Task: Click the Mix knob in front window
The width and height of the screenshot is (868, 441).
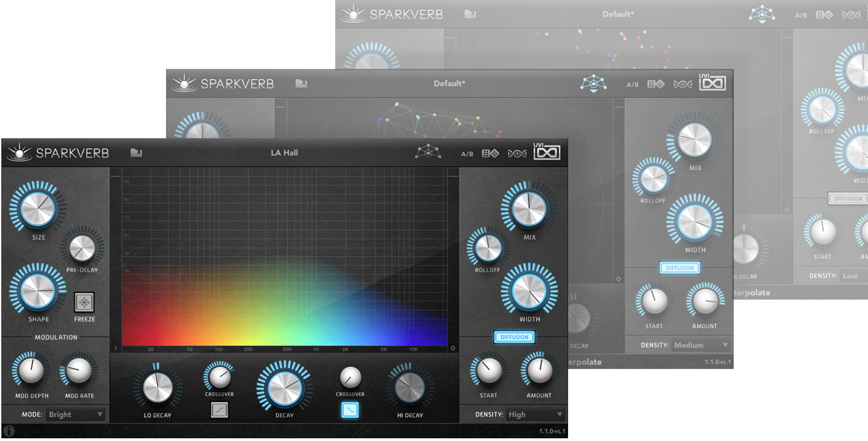Action: [x=529, y=209]
